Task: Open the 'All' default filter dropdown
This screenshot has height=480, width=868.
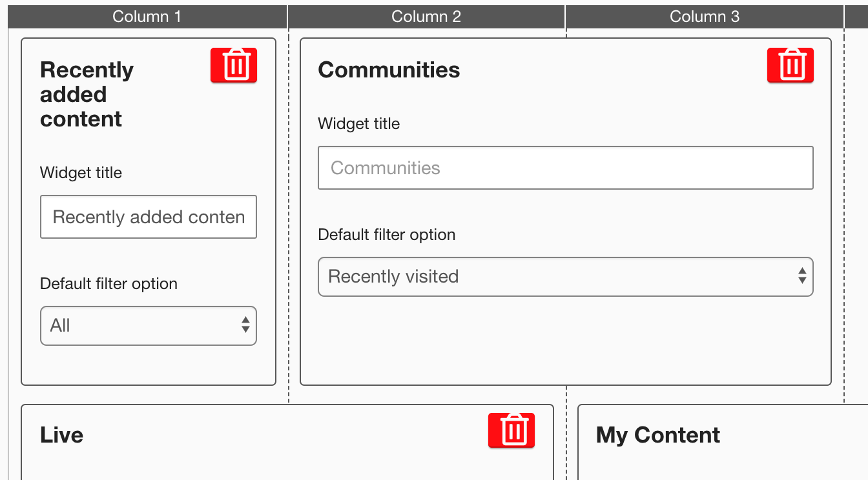Action: [148, 326]
